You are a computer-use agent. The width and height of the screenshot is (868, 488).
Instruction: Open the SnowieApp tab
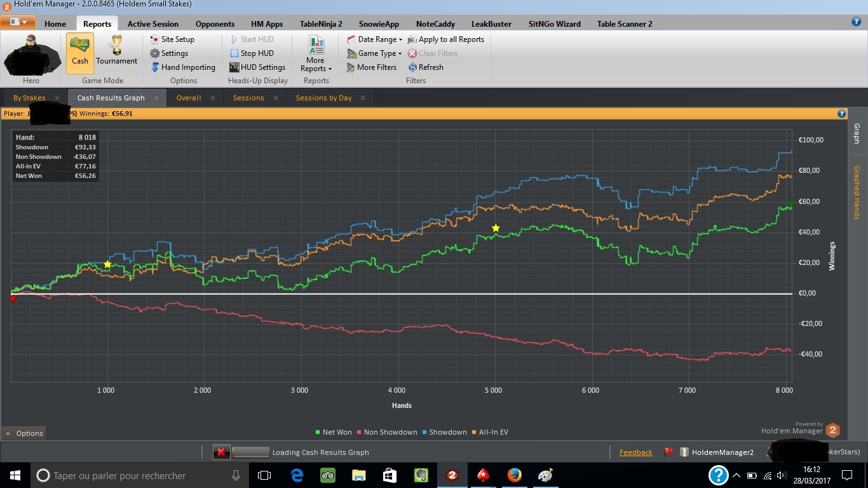click(379, 24)
